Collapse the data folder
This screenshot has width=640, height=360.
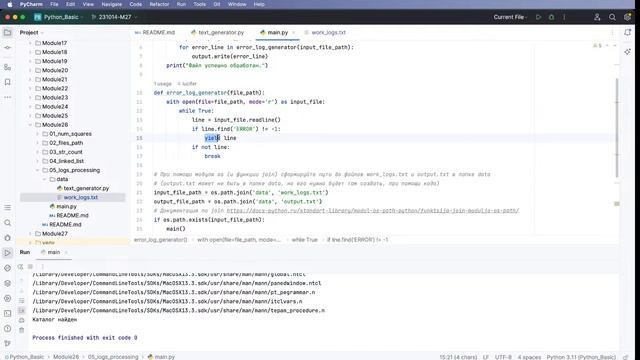coord(44,179)
